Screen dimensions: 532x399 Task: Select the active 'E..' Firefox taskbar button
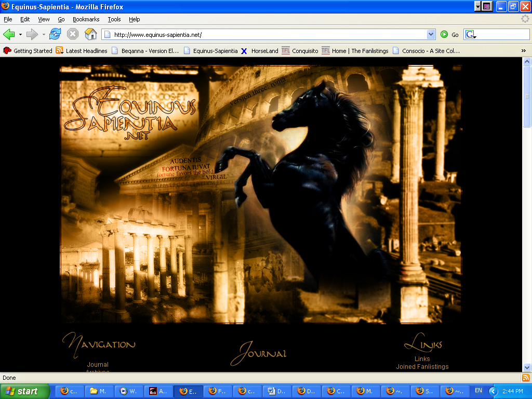(x=188, y=391)
